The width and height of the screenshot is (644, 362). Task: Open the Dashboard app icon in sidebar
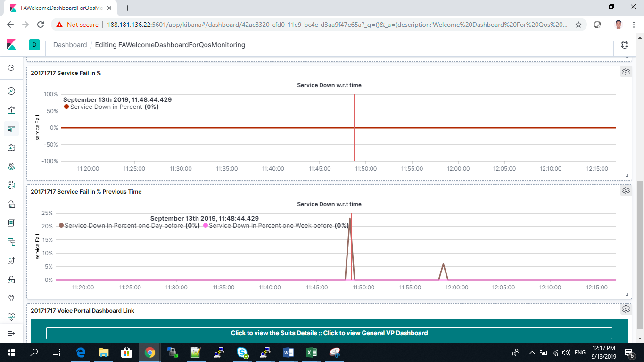[x=11, y=128]
